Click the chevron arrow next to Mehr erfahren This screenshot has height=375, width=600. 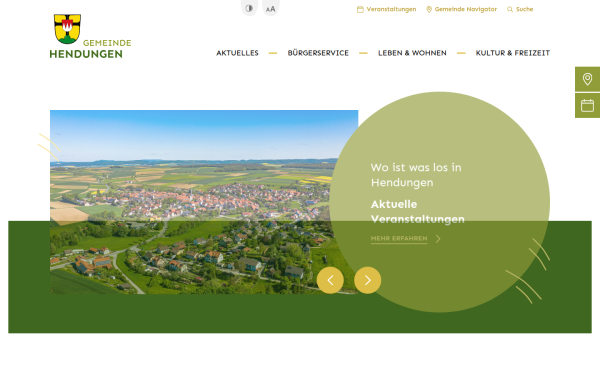pos(438,239)
